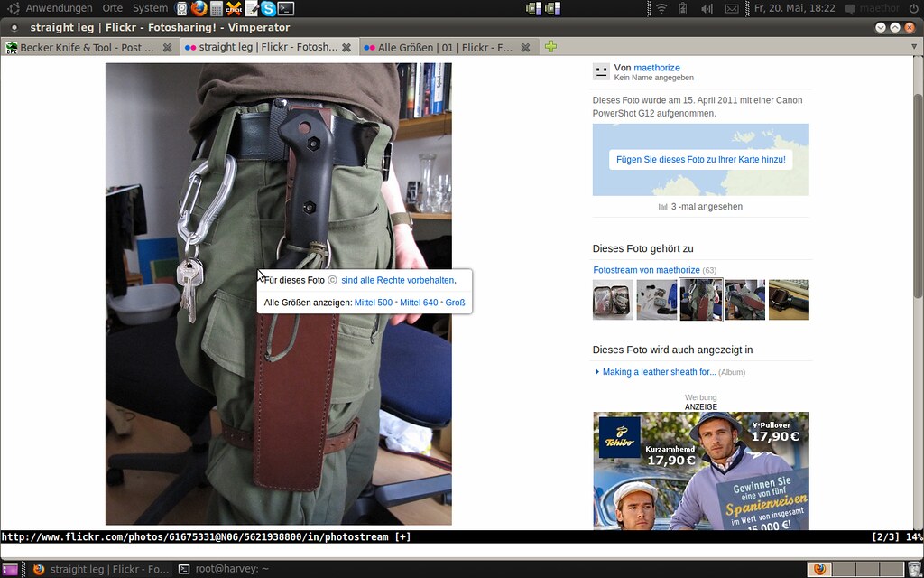Click the second system monitor applet

point(553,8)
